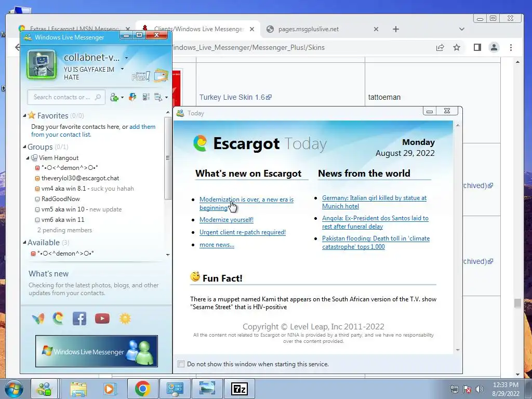
Task: Click the YouTube icon in Messenger
Action: (x=102, y=318)
